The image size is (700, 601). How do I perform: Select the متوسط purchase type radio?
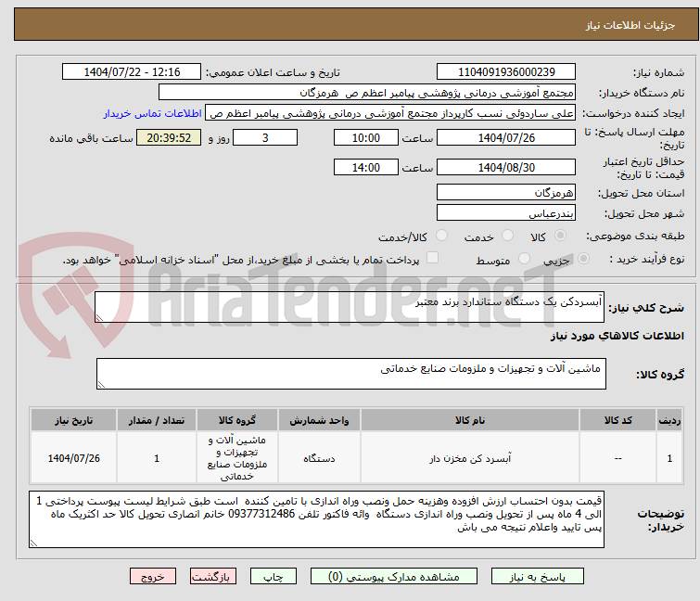[x=524, y=259]
